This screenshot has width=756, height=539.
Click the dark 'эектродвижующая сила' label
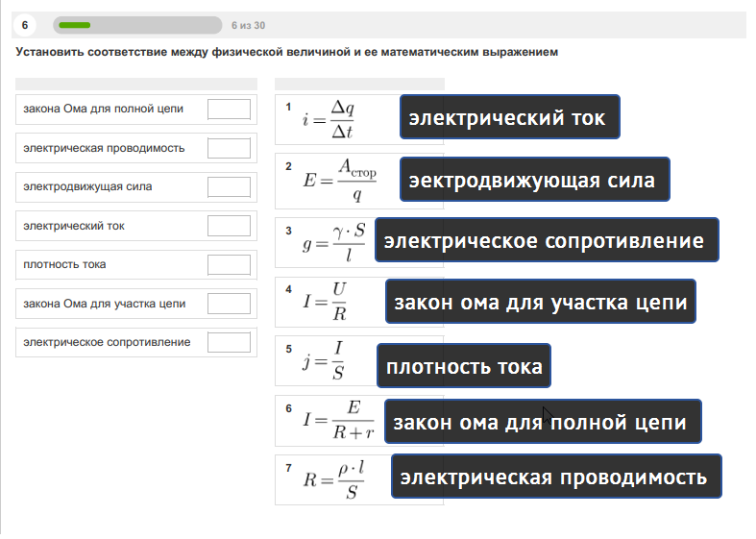535,180
